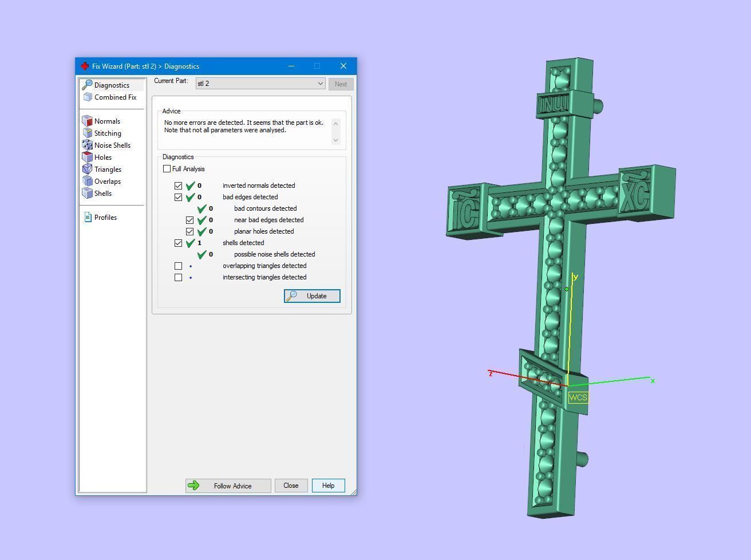This screenshot has width=751, height=560.
Task: Uncheck shells detected
Action: coord(178,243)
